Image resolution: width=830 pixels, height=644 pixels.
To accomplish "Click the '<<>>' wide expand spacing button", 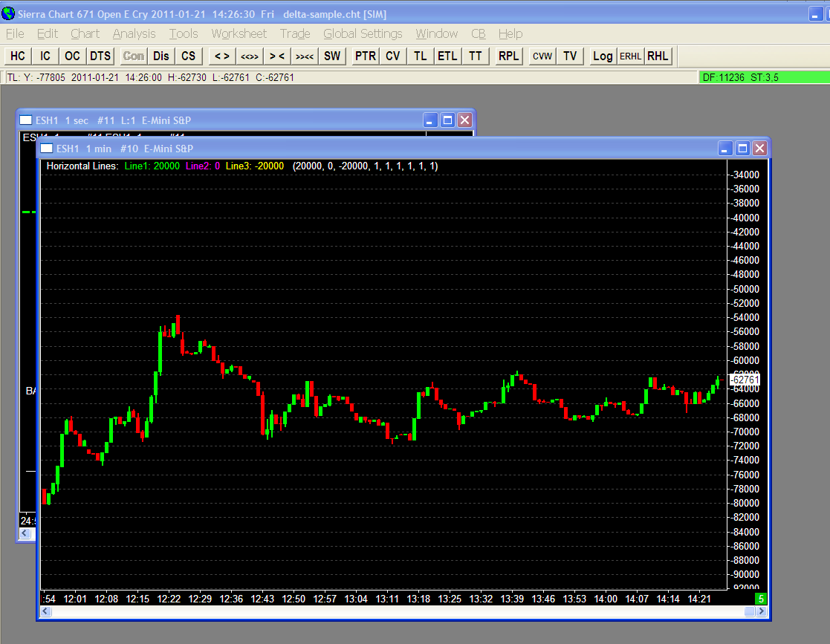I will click(250, 56).
